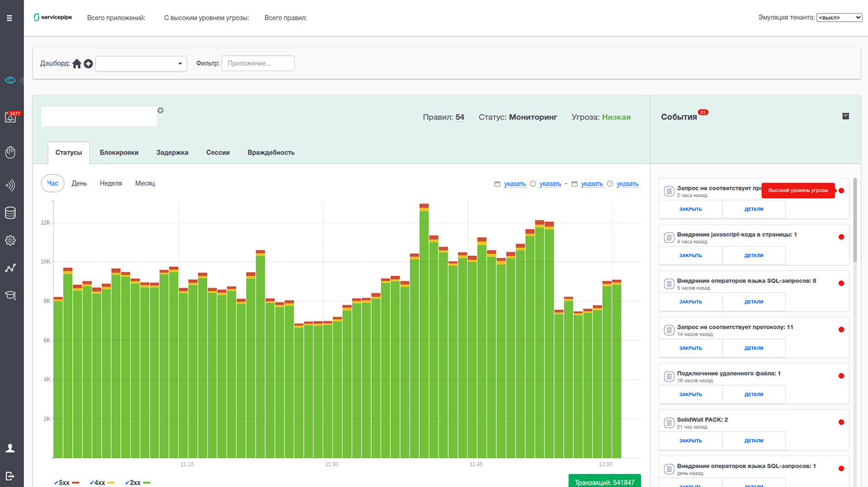
Task: Click the hand blocking icon in sidebar
Action: 10,152
